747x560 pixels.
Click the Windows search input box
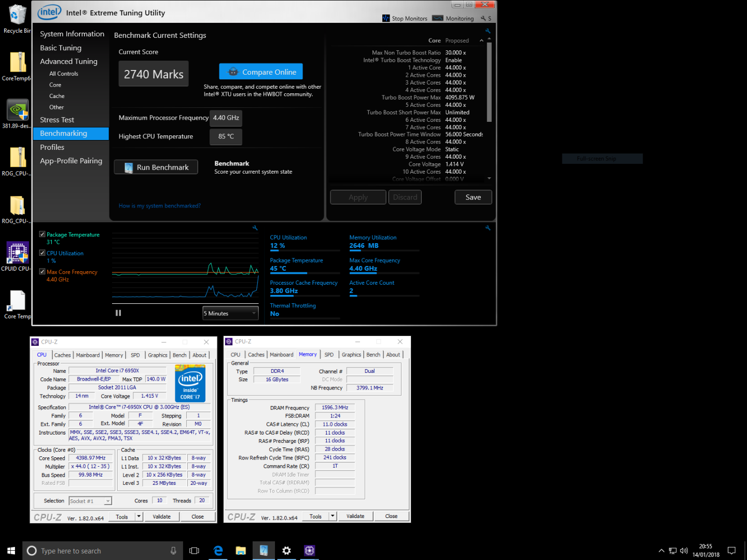coord(102,551)
